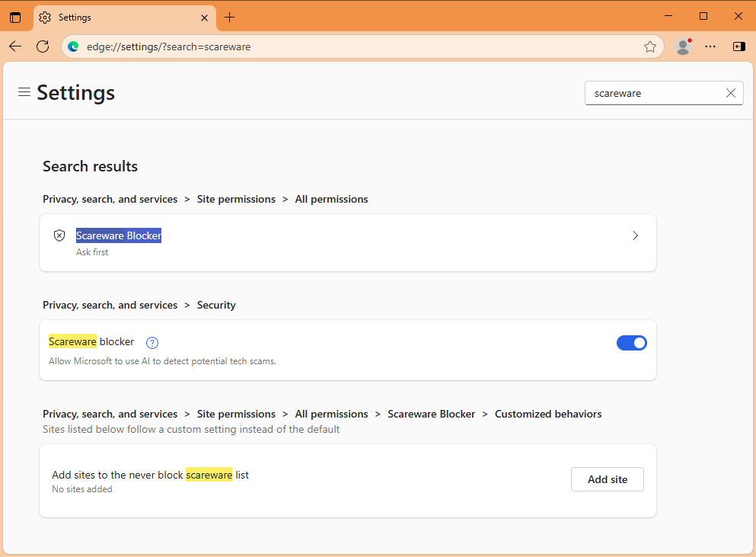This screenshot has height=557, width=756.
Task: Open the user profile icon
Action: (x=683, y=46)
